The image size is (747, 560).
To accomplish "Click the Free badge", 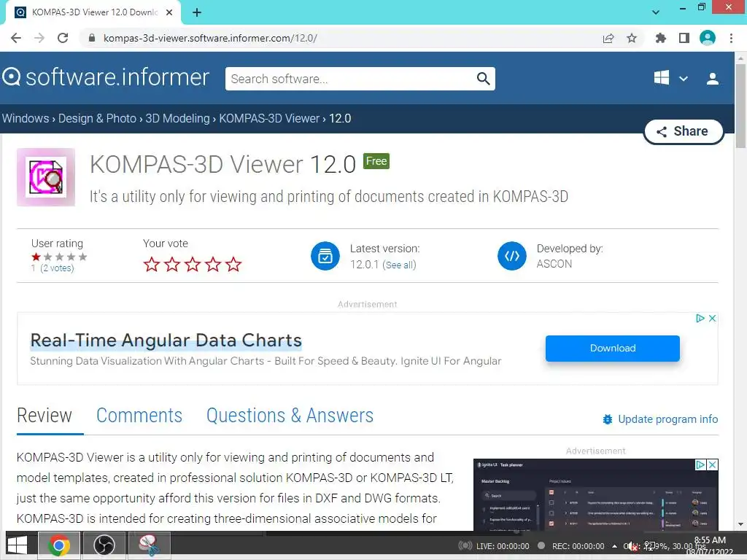I will [376, 161].
